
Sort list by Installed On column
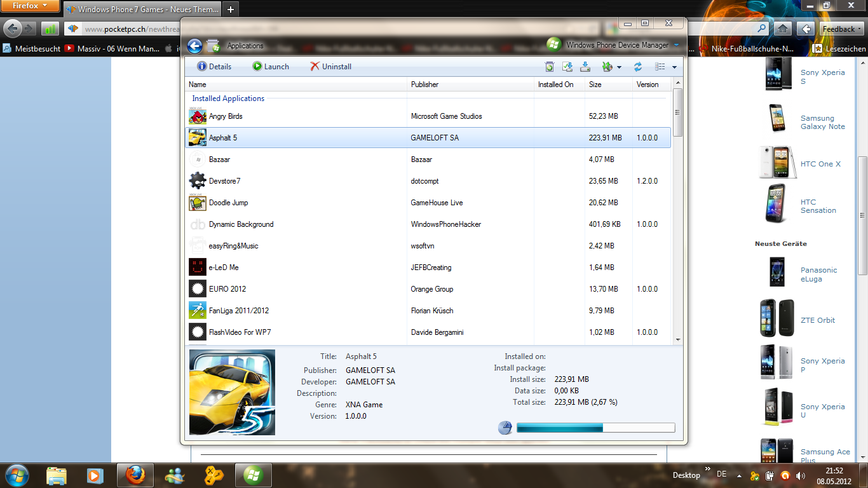click(x=559, y=85)
